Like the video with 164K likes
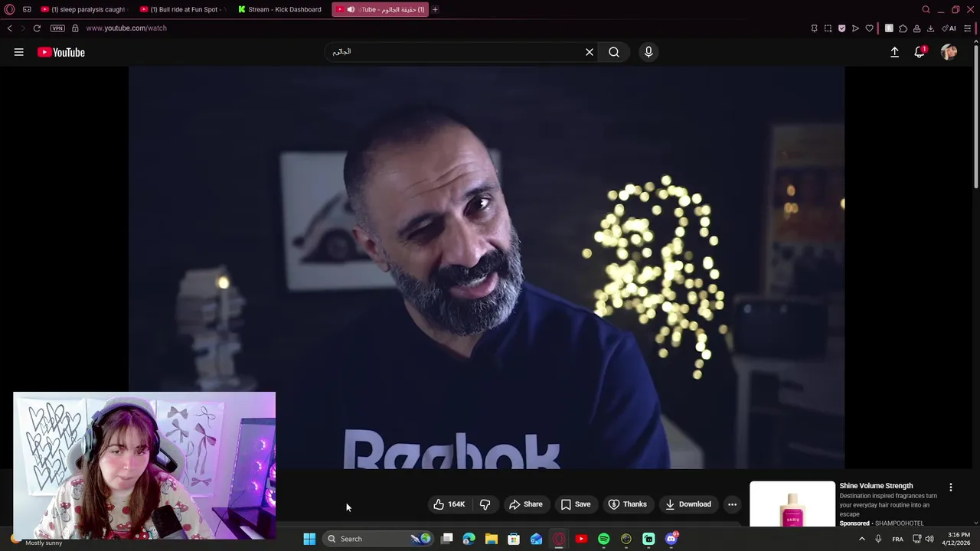 [449, 504]
